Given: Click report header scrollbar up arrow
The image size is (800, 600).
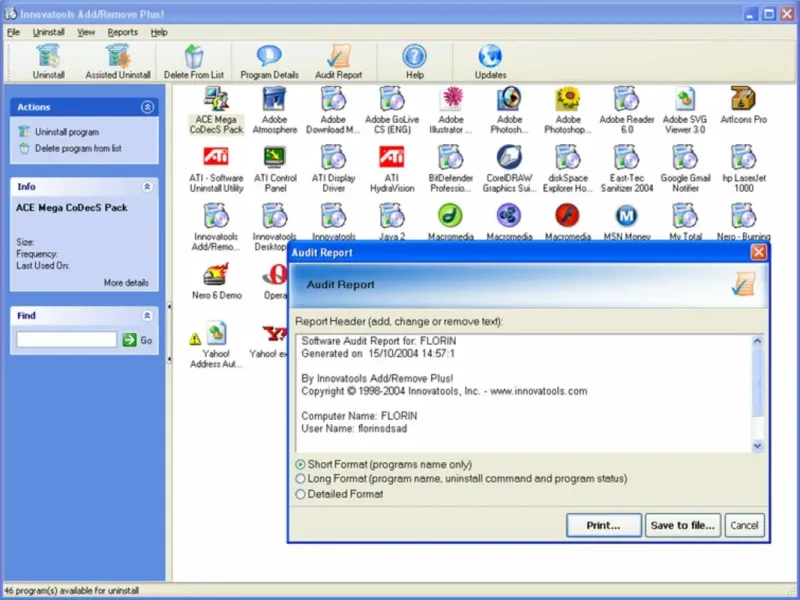Looking at the screenshot, I should 758,341.
